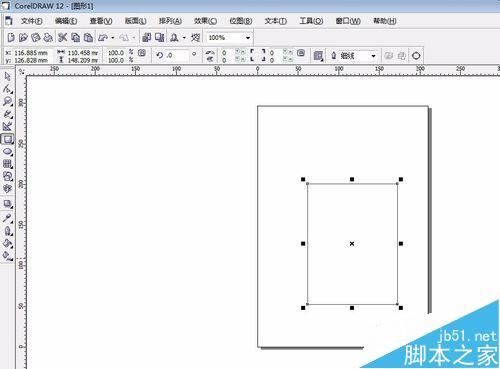Viewport: 500px width, 369px height.
Task: Click the Undo arrow icon
Action: (103, 37)
